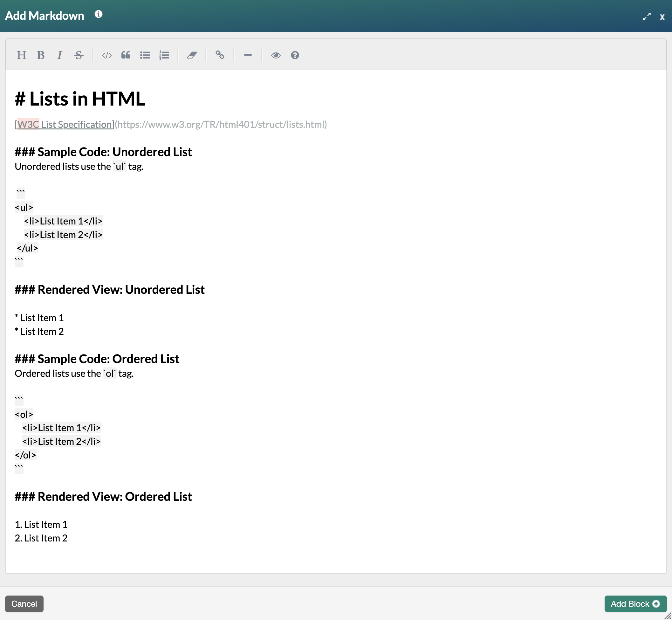Insert a horizontal rule
The image size is (672, 620).
point(248,55)
